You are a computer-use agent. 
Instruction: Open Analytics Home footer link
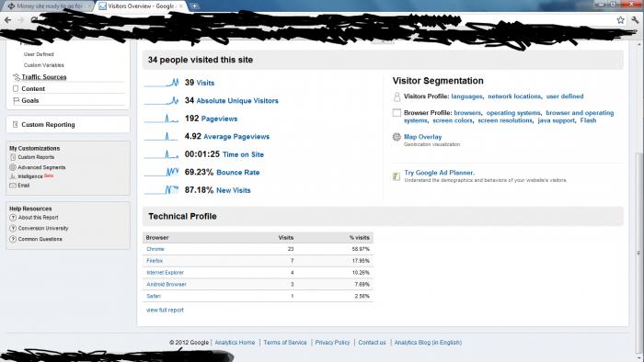pyautogui.click(x=235, y=343)
